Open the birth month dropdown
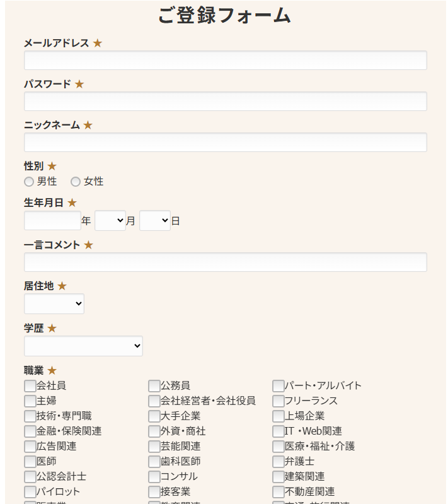 (110, 221)
